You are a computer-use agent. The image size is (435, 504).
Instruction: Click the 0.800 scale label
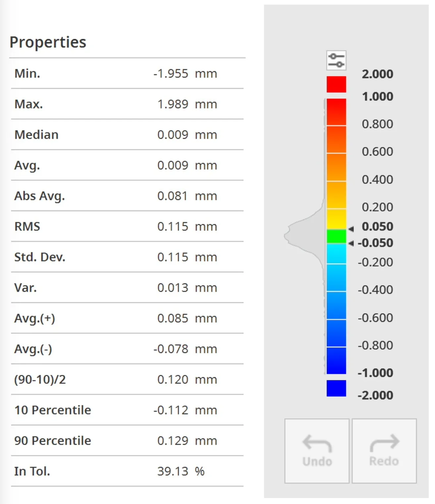point(377,124)
